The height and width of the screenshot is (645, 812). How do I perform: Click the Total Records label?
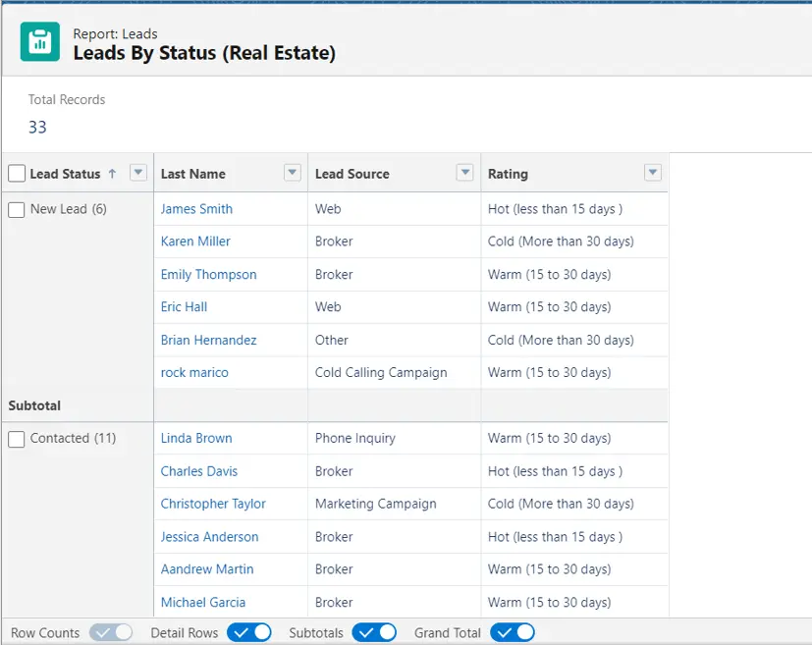coord(67,99)
